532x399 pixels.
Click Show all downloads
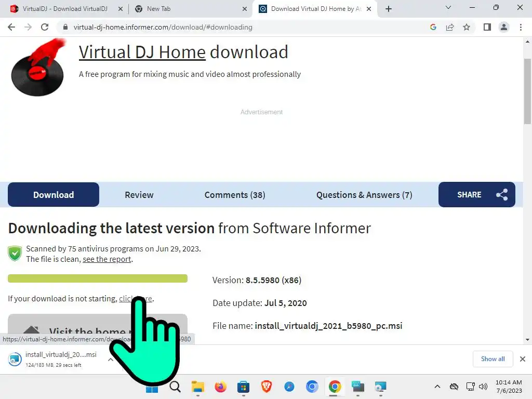[x=493, y=359]
